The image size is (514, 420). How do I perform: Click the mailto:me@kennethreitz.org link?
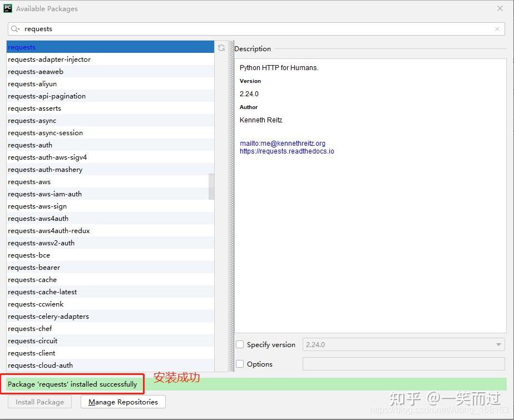click(x=281, y=143)
